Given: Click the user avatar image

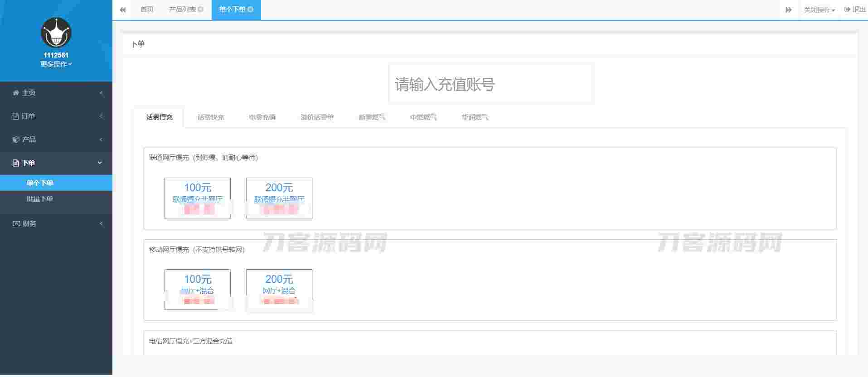Looking at the screenshot, I should [56, 33].
